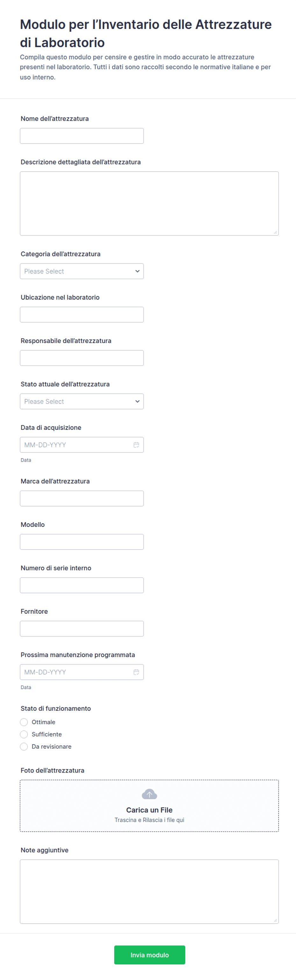Open calendar icon for Data di acquisizione
296x980 pixels.
[136, 445]
